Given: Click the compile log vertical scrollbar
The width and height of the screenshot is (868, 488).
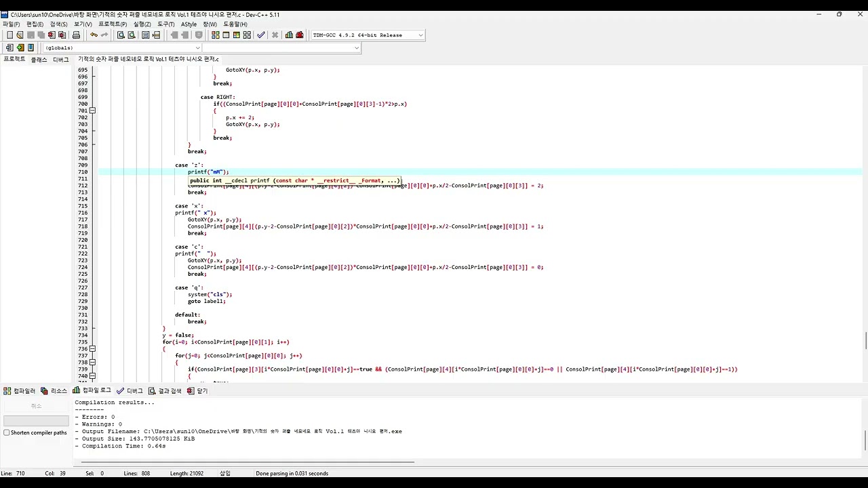Looking at the screenshot, I should point(865,439).
